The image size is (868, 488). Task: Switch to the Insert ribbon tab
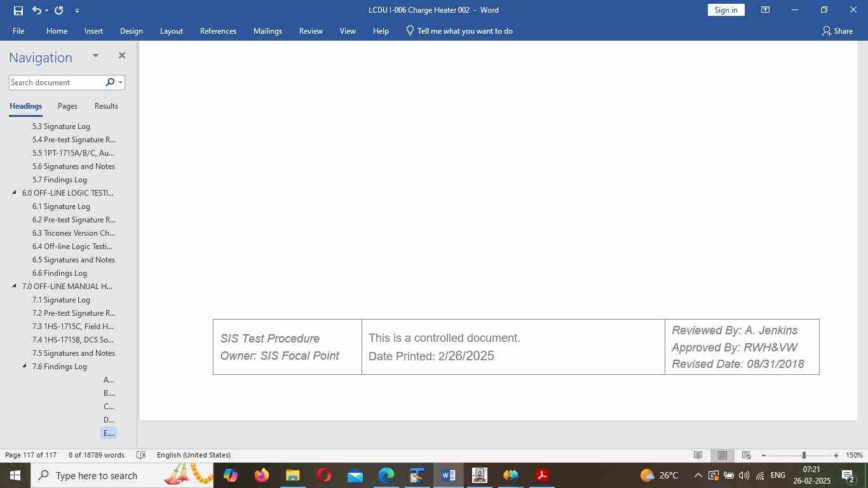pyautogui.click(x=93, y=31)
